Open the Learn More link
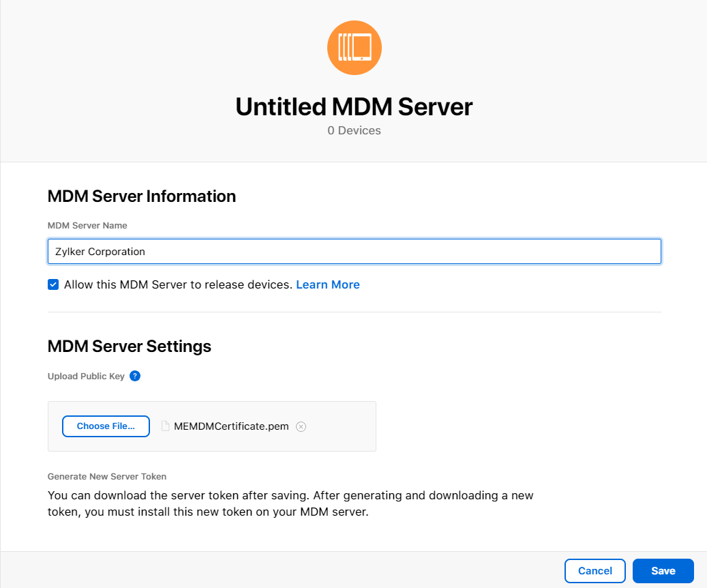 pos(328,284)
